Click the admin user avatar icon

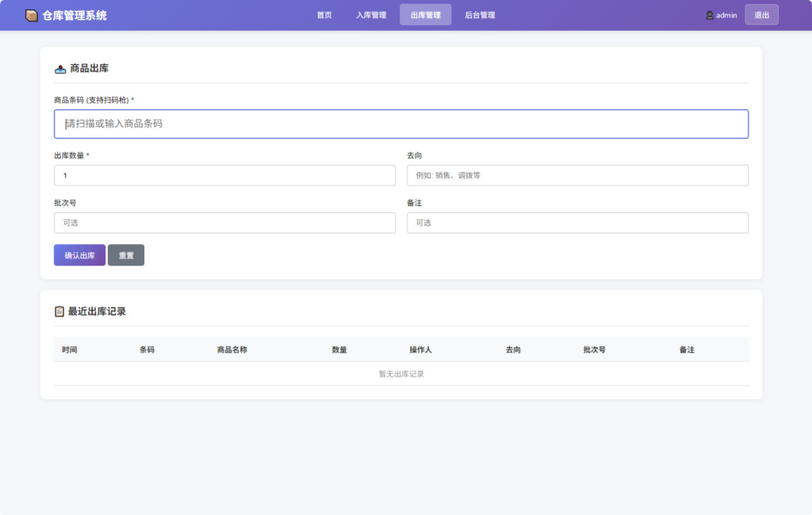[x=710, y=16]
